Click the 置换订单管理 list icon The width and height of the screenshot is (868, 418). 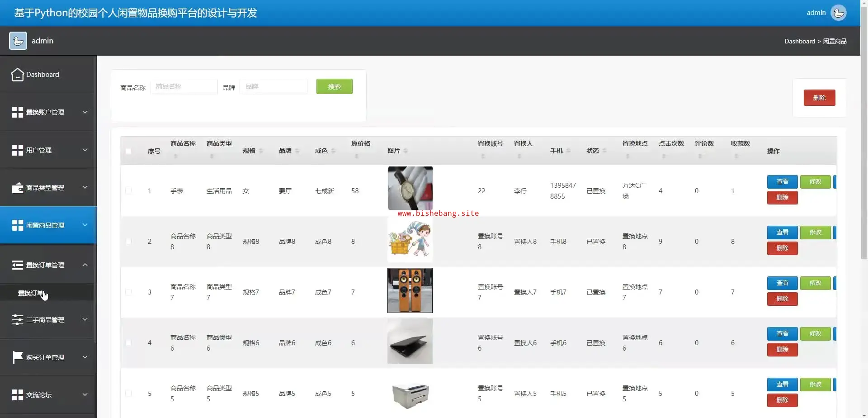[17, 265]
